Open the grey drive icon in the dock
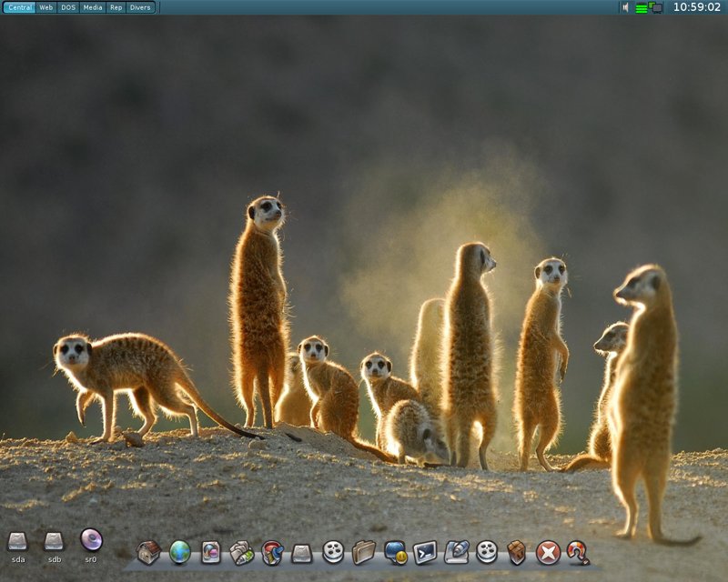Screen dimensions: 728x582 pos(302,554)
